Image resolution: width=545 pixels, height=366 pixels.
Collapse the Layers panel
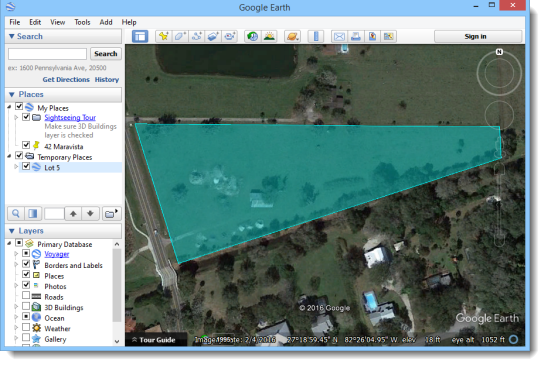[11, 231]
